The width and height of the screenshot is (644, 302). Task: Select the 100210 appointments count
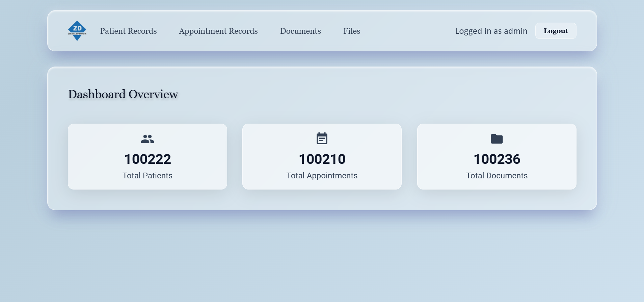point(322,159)
